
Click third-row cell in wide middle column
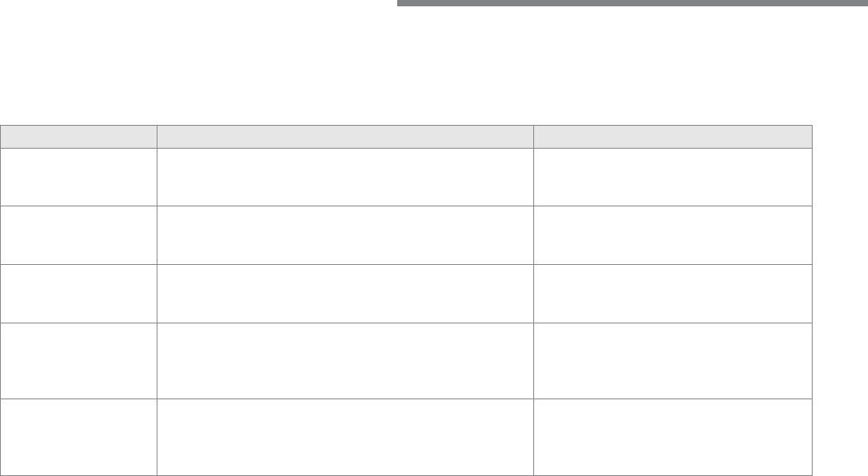tap(345, 294)
